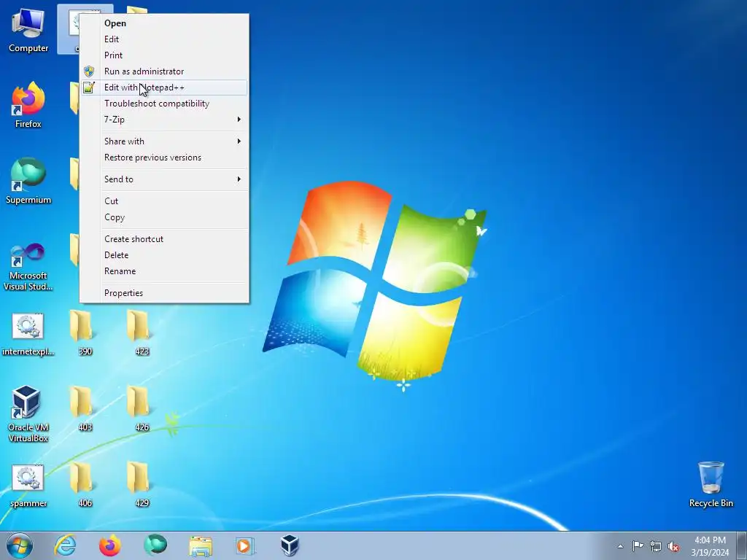This screenshot has width=747, height=560.
Task: Launch Firefox from the taskbar
Action: pos(109,545)
